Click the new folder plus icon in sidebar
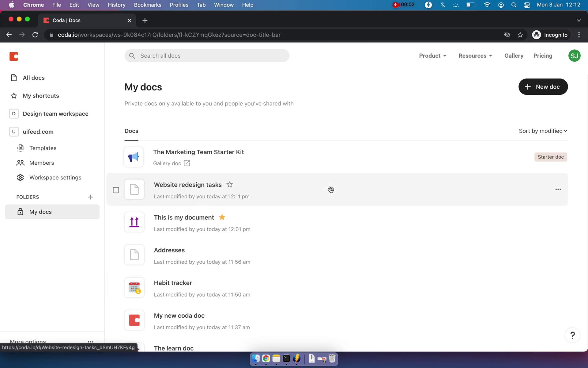 point(90,197)
